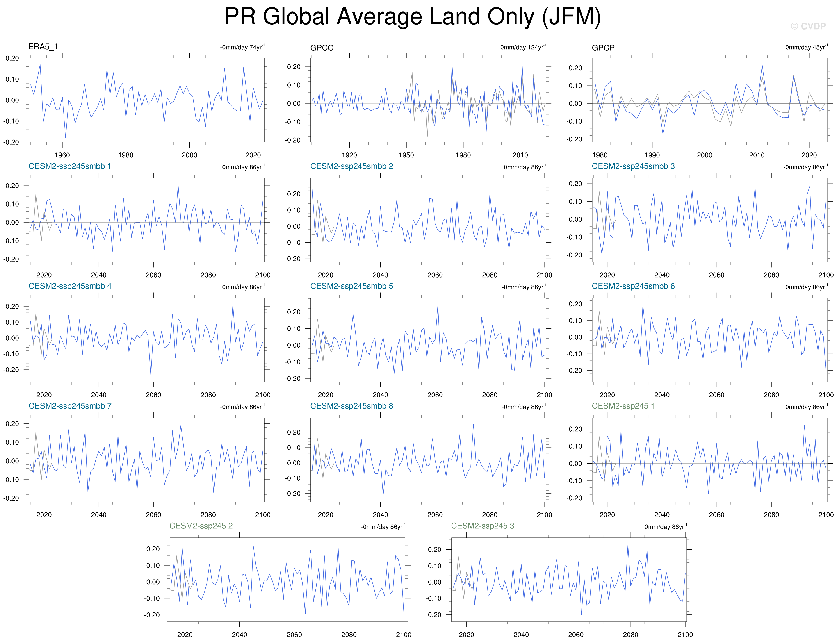837x644 pixels.
Task: Select the CESM2-ssp245smbb 1 title label
Action: pyautogui.click(x=70, y=166)
